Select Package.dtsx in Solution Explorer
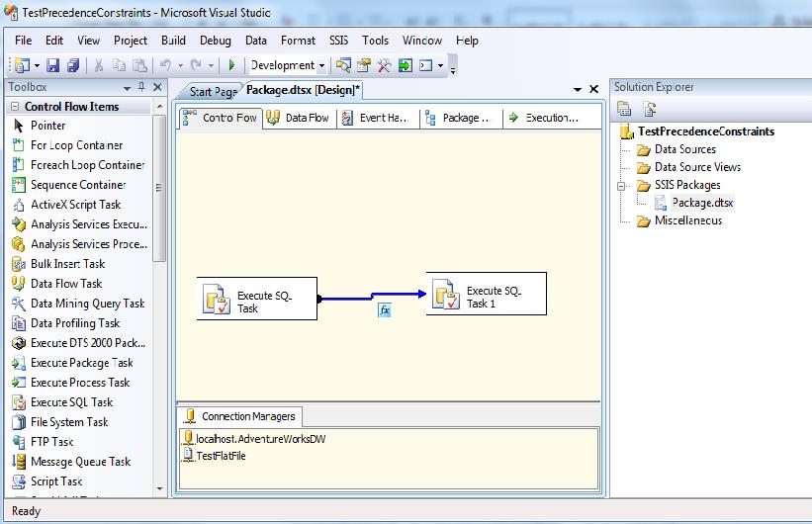Viewport: 812px width, 524px height. (x=702, y=203)
